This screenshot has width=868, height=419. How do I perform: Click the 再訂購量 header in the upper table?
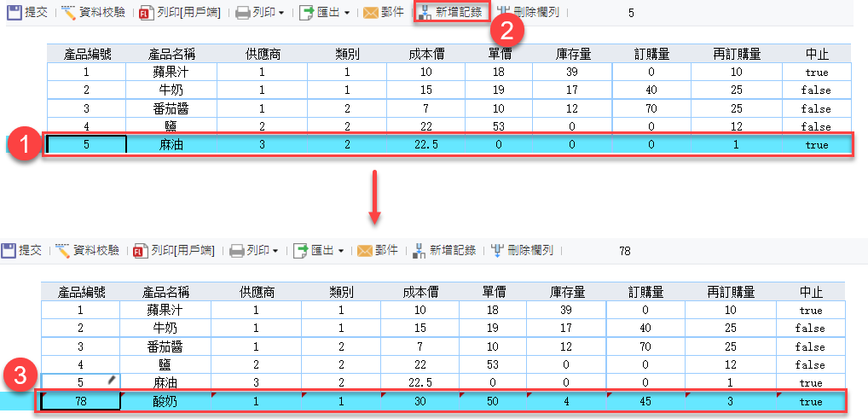click(x=736, y=54)
